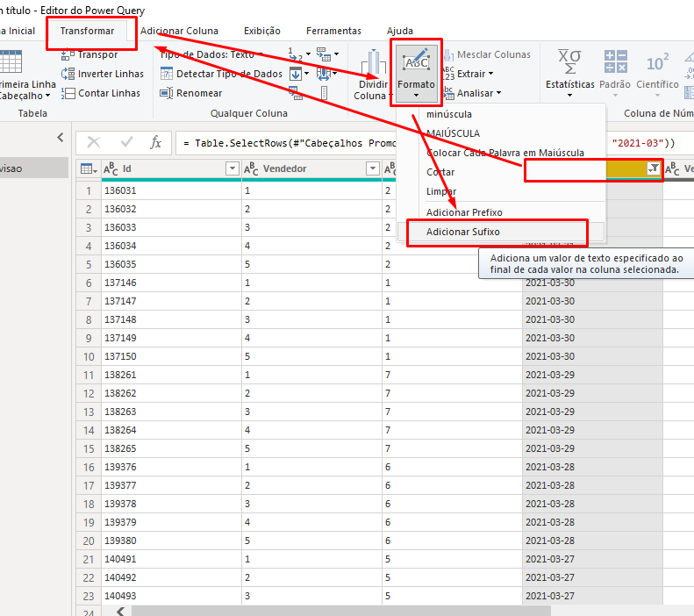Viewport: 694px width, 616px height.
Task: Open the Estatísticas dropdown
Action: [x=569, y=75]
